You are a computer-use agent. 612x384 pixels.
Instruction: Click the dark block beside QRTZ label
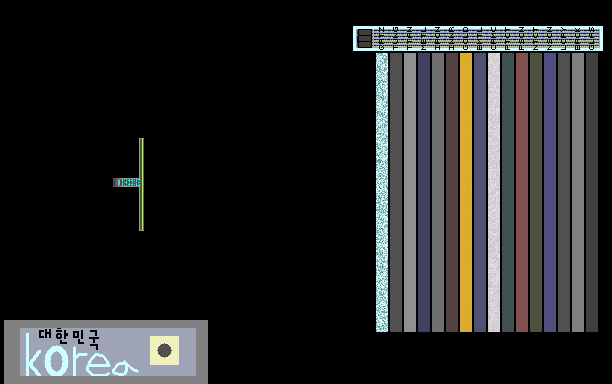(x=365, y=38)
